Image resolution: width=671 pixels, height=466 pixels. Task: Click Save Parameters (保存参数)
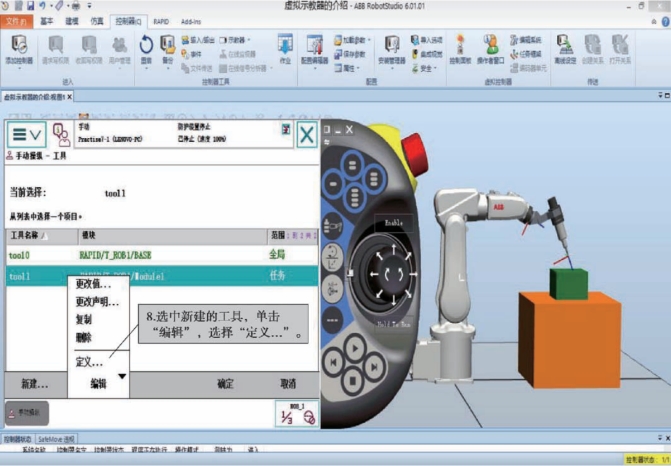[x=350, y=54]
